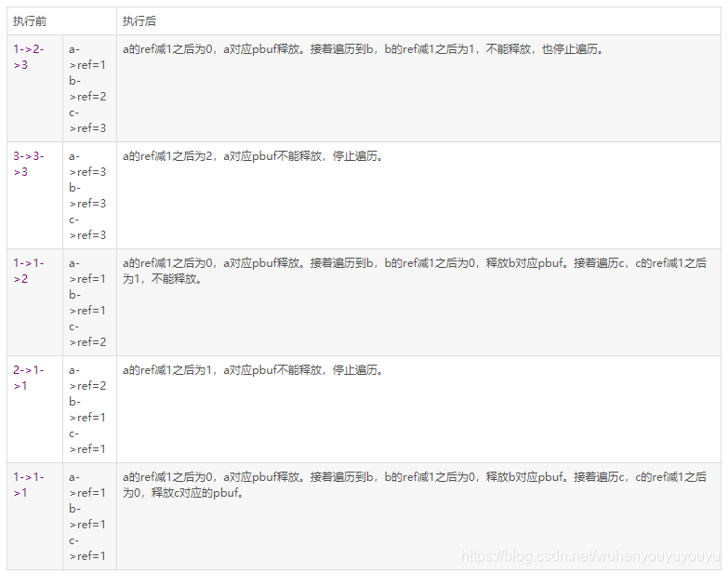
Task: Click the cell with a->ref=1, b->ref=1, c->ref=2
Action: tap(89, 302)
